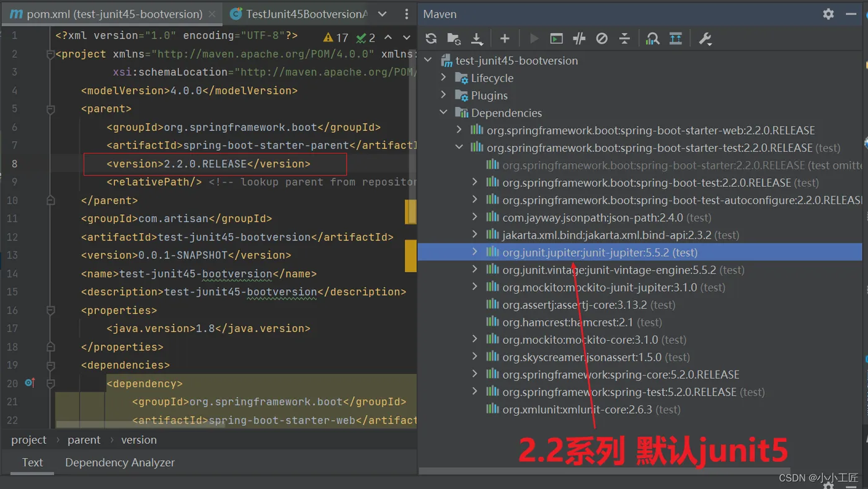Collapse all nodes in Maven tree

(x=624, y=38)
